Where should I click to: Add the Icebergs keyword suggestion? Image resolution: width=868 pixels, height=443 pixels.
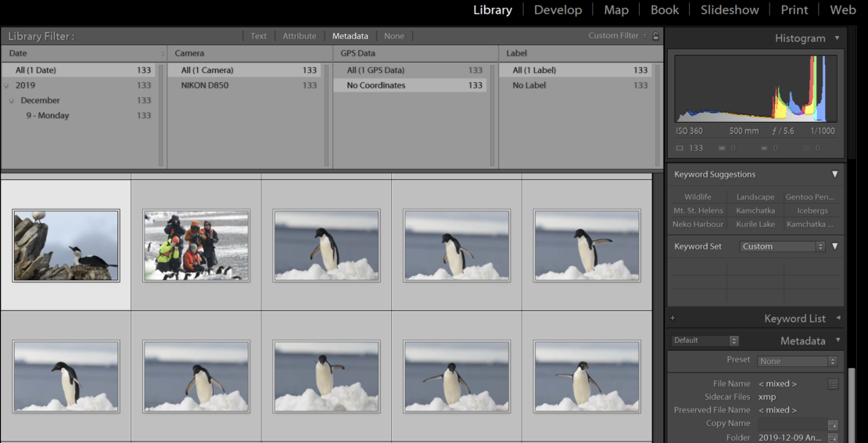pos(812,211)
